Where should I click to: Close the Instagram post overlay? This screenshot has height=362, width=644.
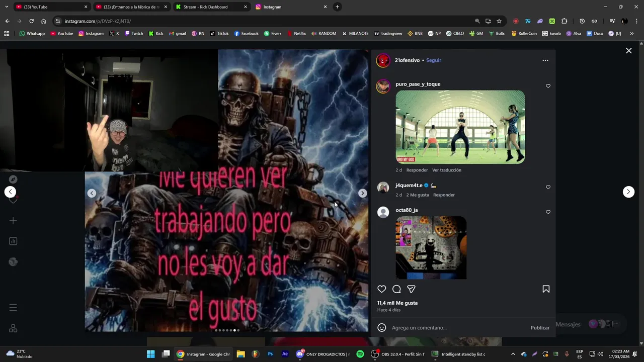click(x=628, y=51)
